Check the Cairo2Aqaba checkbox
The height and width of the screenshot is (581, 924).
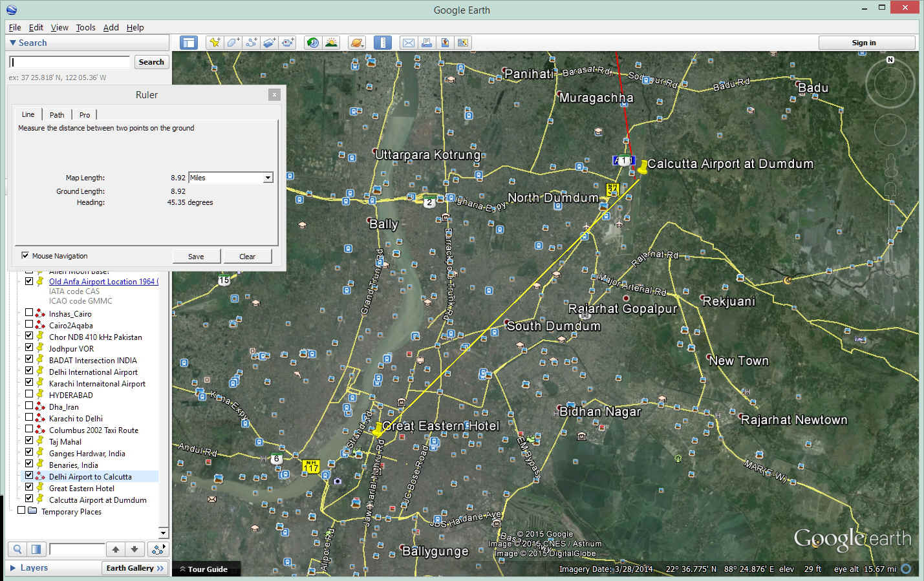28,325
